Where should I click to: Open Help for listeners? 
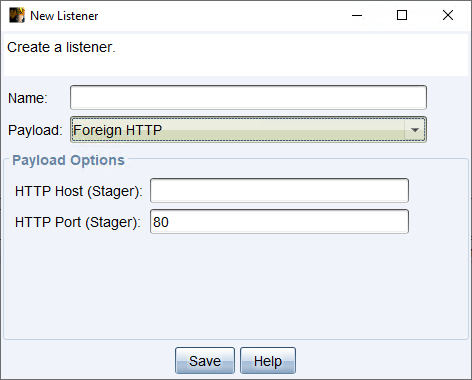pos(268,361)
